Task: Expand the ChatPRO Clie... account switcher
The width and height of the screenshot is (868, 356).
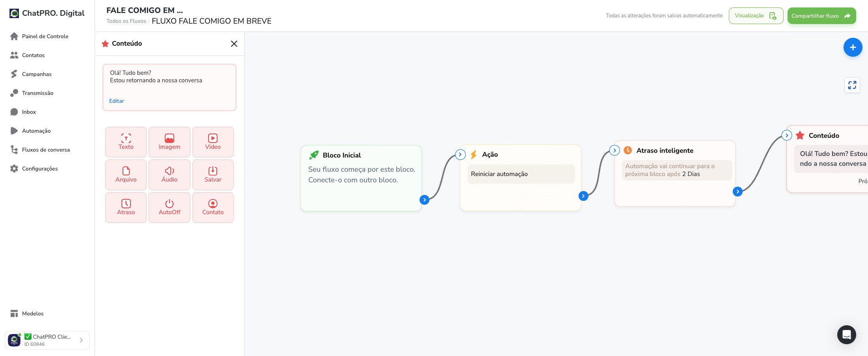Action: (x=47, y=340)
